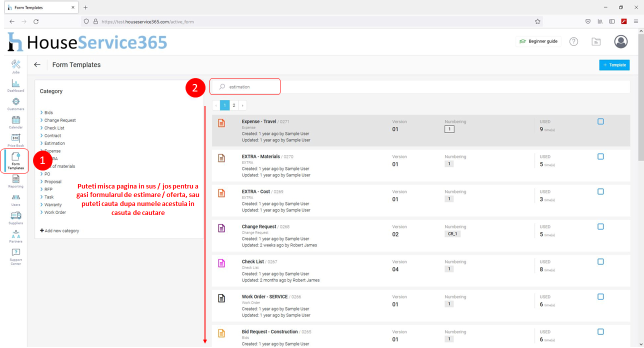Image resolution: width=644 pixels, height=348 pixels.
Task: Open the Calendar sidebar icon
Action: click(15, 122)
